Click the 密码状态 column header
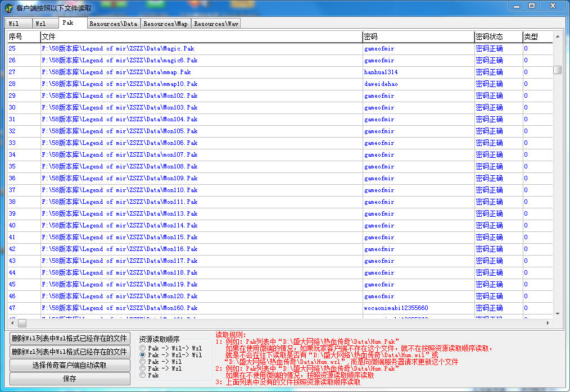 pos(499,37)
